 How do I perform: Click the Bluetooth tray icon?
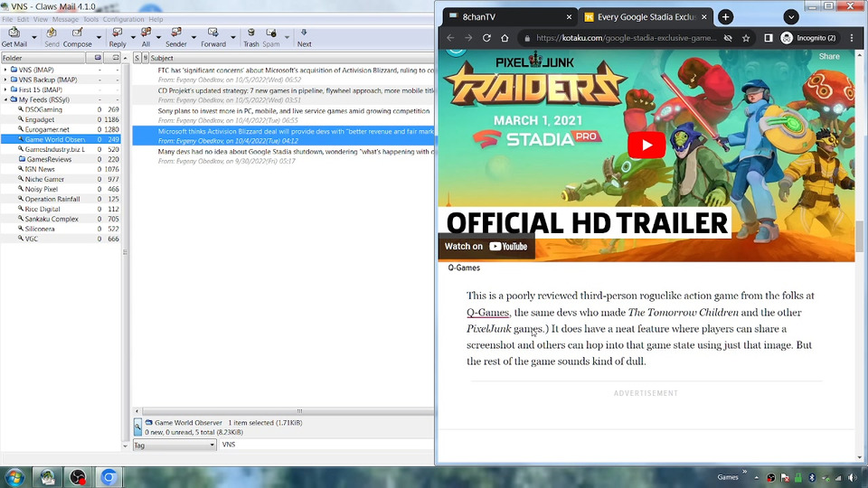(x=812, y=477)
